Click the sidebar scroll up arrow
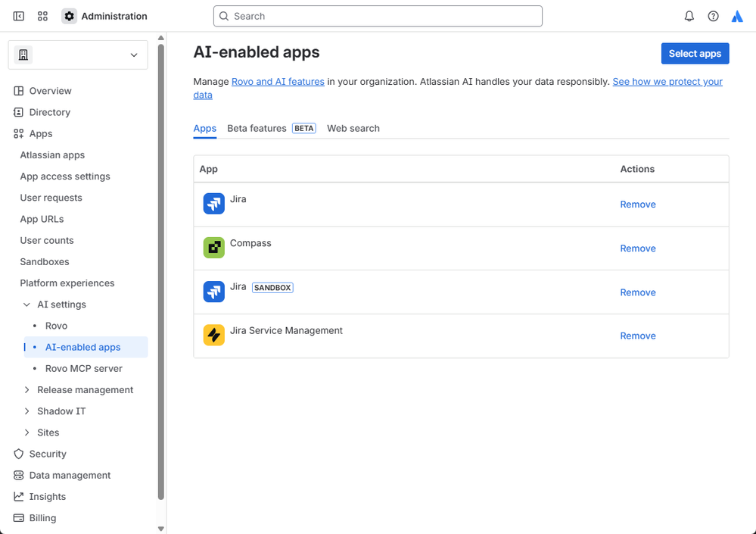 pos(161,38)
